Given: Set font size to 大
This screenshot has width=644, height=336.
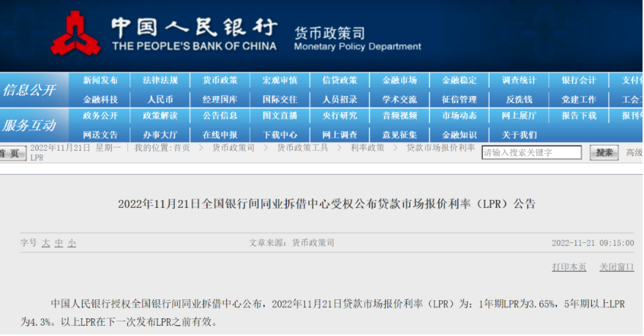Looking at the screenshot, I should coord(46,243).
